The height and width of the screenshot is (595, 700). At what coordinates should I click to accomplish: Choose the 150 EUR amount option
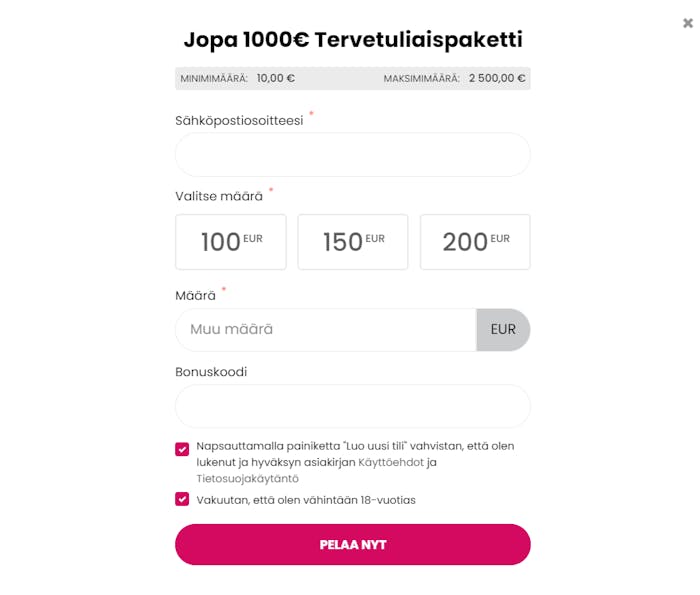pos(353,242)
